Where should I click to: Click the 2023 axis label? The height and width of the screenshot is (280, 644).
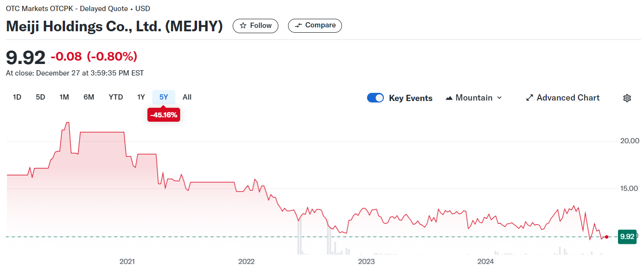pos(366,262)
